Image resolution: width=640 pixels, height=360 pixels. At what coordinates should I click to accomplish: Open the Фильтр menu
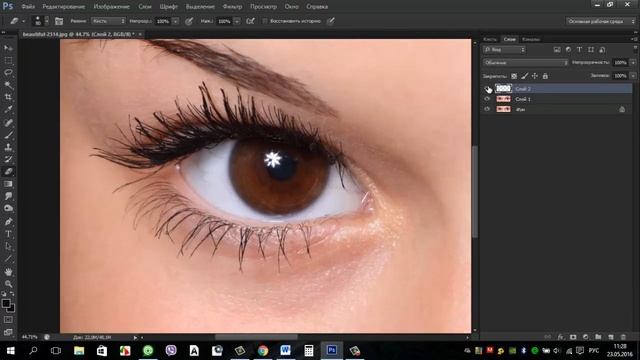pyautogui.click(x=232, y=7)
